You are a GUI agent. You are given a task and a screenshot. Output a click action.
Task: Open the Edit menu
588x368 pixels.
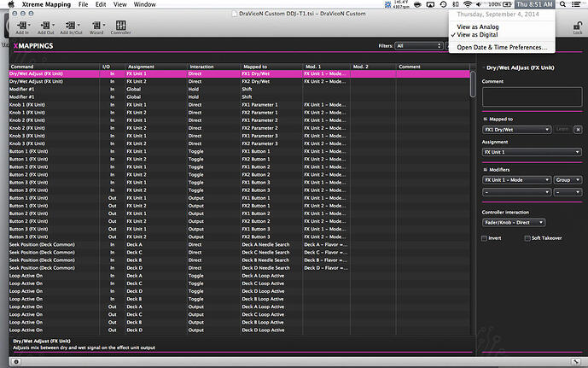click(101, 4)
